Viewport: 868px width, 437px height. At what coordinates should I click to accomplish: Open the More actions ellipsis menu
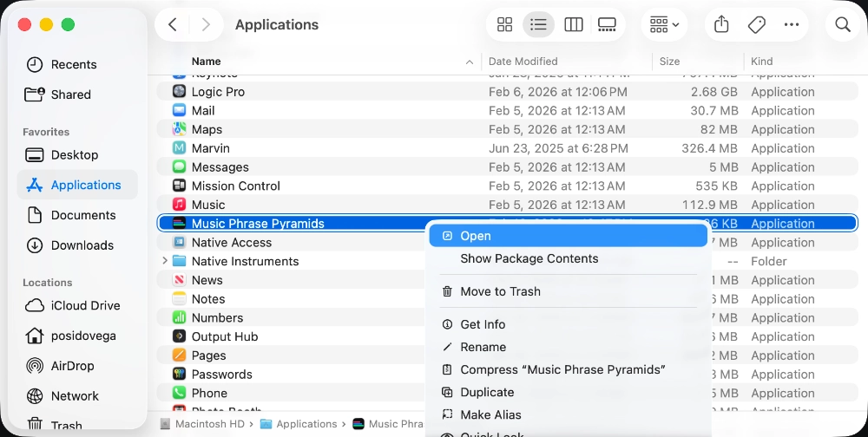tap(792, 24)
